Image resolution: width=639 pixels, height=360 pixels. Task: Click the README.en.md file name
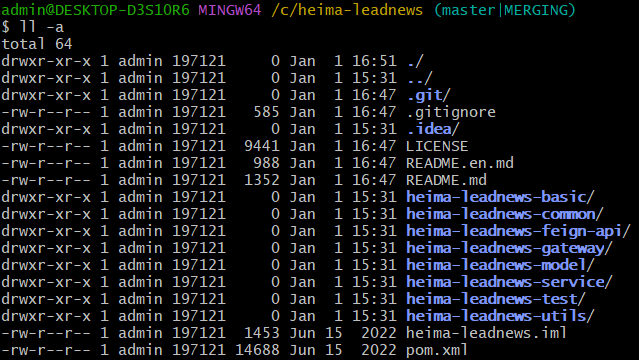point(460,163)
